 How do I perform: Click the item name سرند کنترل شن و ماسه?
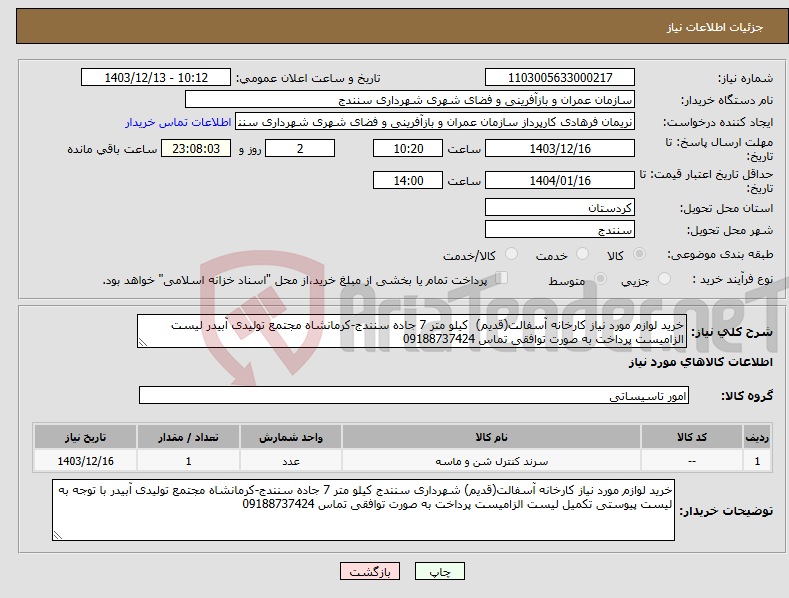tap(491, 461)
